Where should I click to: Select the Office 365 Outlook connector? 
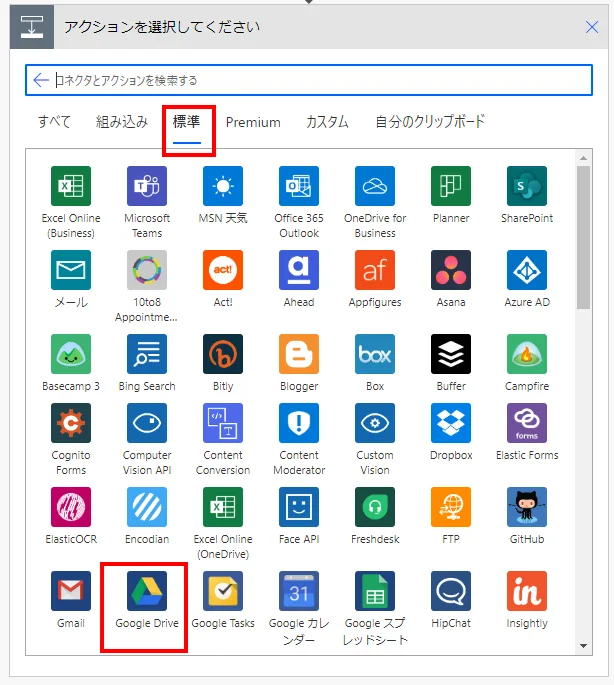coord(299,186)
